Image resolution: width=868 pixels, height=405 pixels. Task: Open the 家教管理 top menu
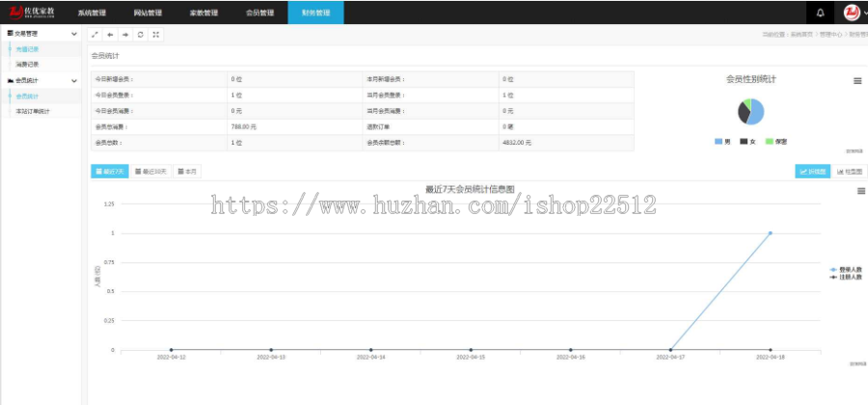(x=203, y=13)
